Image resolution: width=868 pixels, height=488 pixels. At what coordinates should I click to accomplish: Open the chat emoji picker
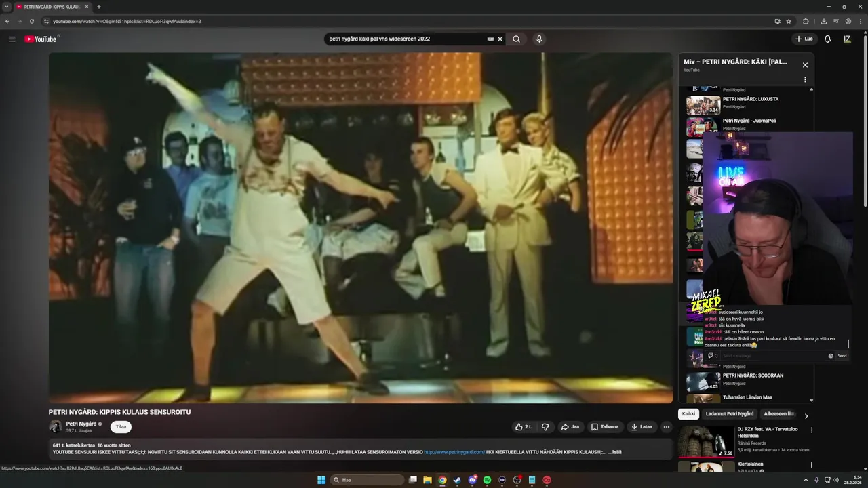[x=831, y=355]
